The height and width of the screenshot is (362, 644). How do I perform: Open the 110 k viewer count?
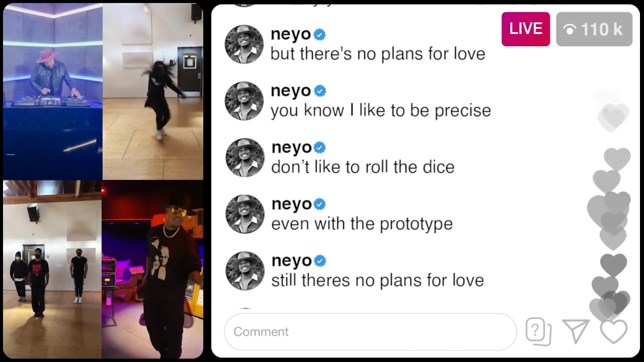point(594,29)
